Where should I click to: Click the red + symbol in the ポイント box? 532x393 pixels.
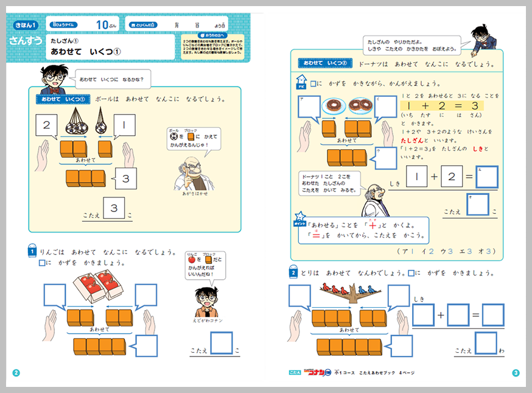(x=373, y=225)
